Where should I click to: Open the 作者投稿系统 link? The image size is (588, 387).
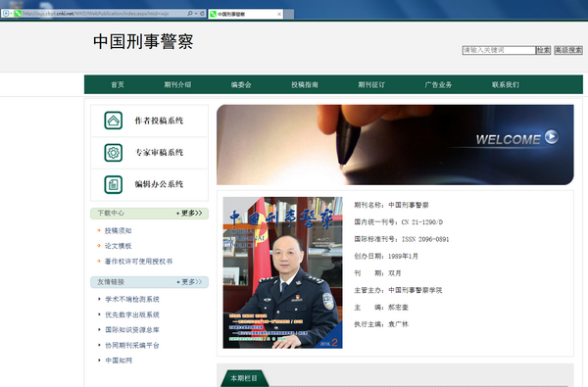click(159, 121)
